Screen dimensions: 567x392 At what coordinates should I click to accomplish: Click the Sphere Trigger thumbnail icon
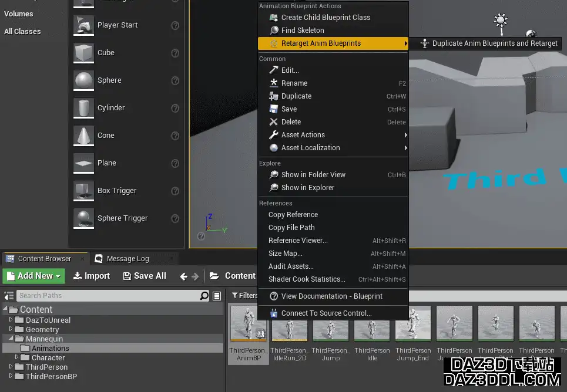pyautogui.click(x=83, y=218)
